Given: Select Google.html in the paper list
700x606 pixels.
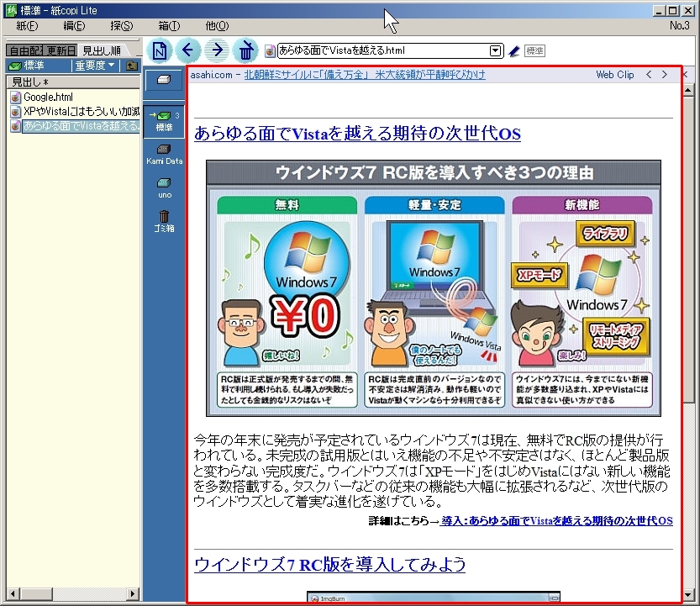Looking at the screenshot, I should pos(48,97).
